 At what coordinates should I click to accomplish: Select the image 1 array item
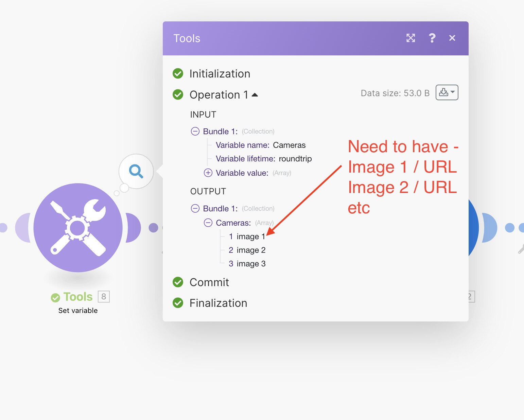(x=247, y=237)
